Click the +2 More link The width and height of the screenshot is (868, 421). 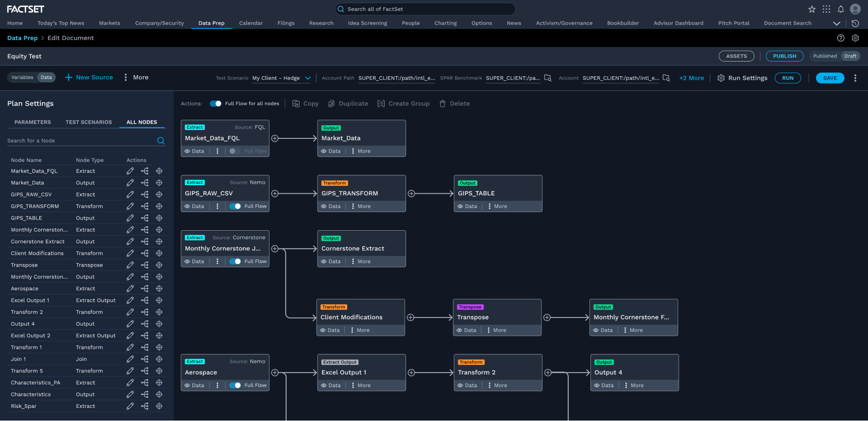tap(691, 78)
